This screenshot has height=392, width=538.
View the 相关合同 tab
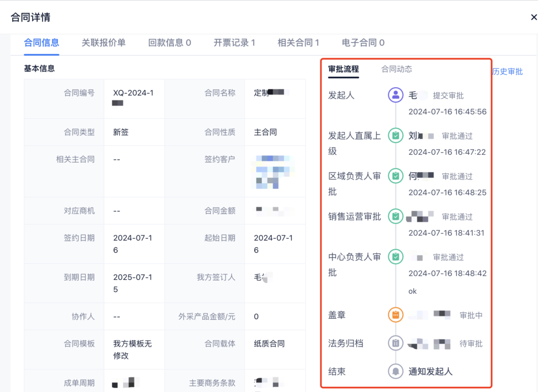coord(298,43)
